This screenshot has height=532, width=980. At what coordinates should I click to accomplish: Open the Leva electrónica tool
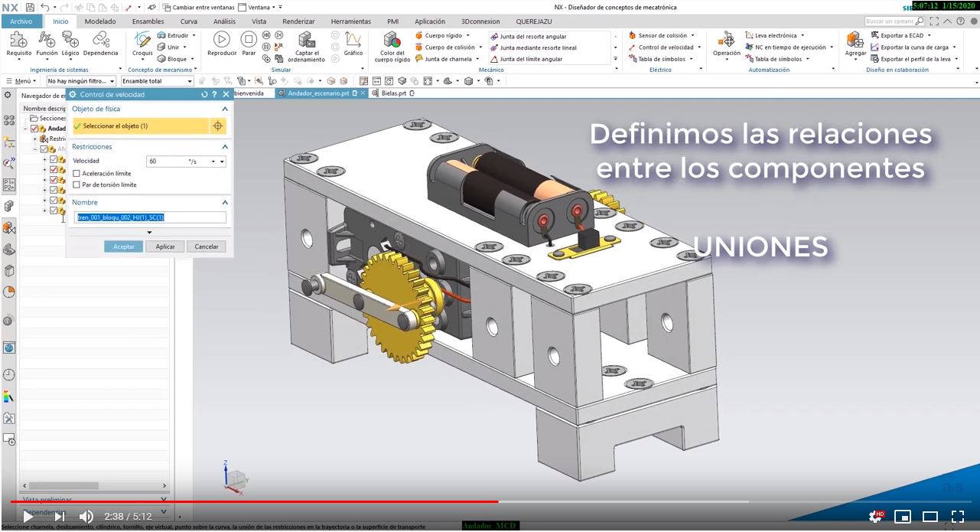pyautogui.click(x=770, y=35)
